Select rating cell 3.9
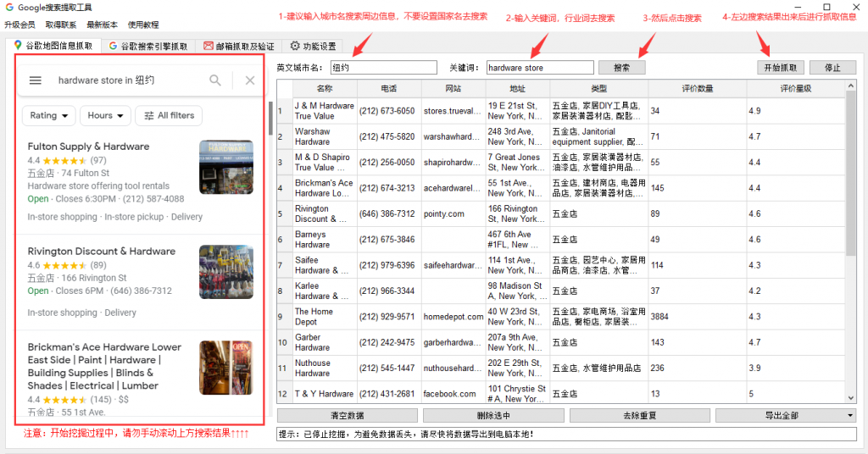Screen dimensions: 868x454 coord(796,368)
